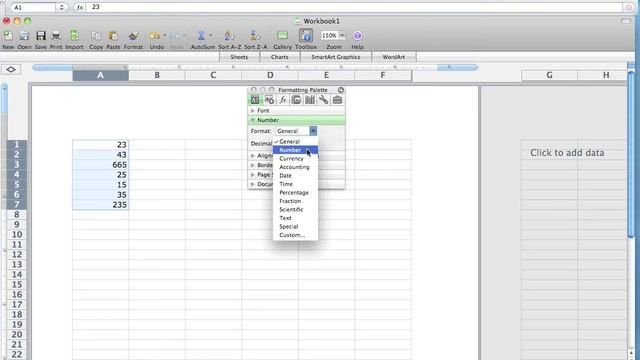The height and width of the screenshot is (360, 640).
Task: Click the AutoSum sigma icon
Action: [x=201, y=36]
